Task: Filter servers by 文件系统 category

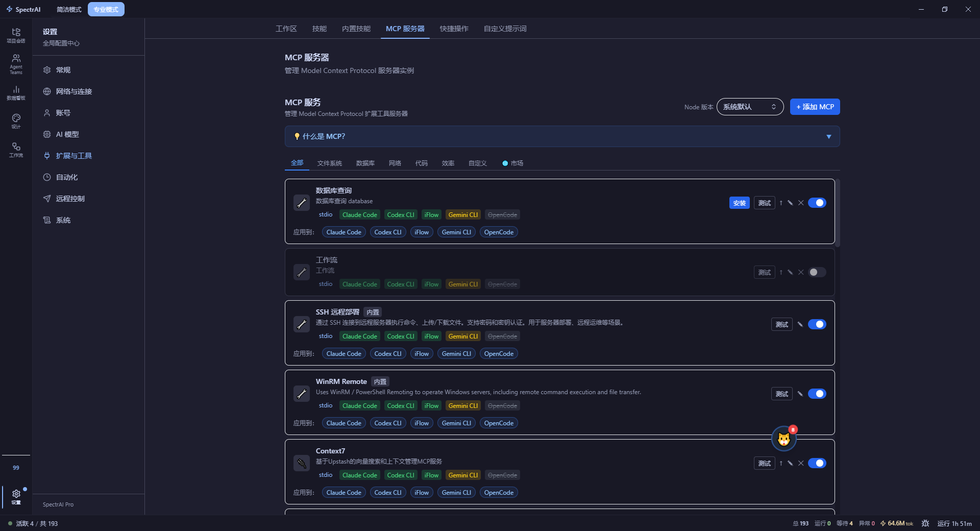Action: pyautogui.click(x=330, y=163)
